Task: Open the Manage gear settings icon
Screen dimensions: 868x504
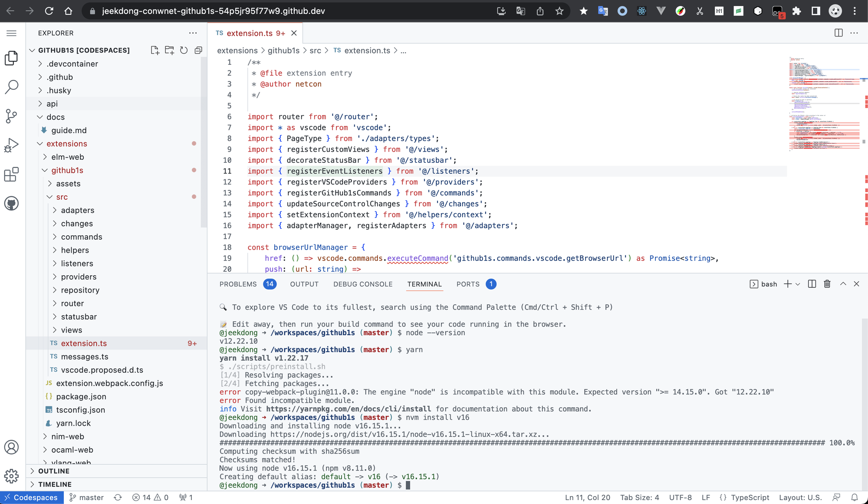Action: pyautogui.click(x=12, y=476)
